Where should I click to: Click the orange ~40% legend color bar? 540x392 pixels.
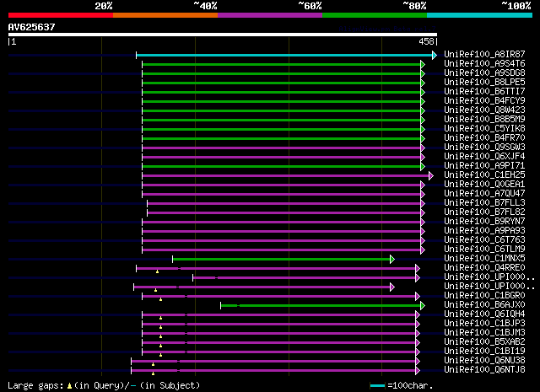(165, 15)
